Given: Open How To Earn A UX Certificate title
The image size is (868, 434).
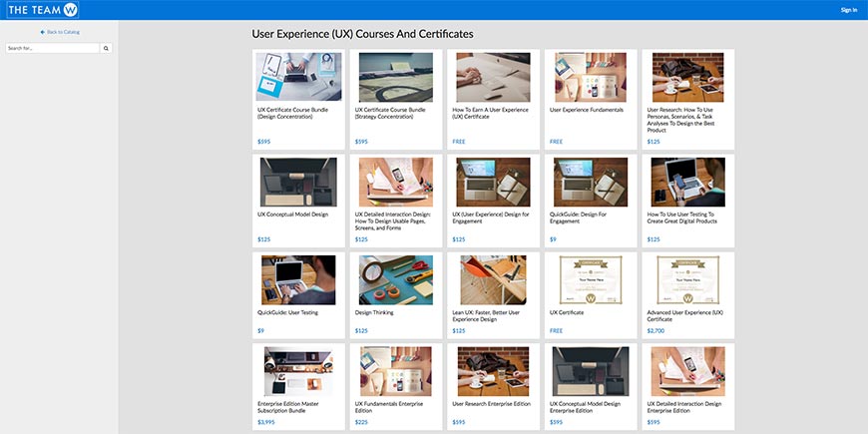Looking at the screenshot, I should (x=491, y=113).
